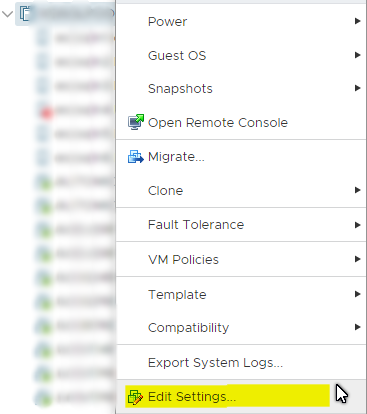
Task: Expand the Snapshots submenu arrow
Action: point(357,88)
